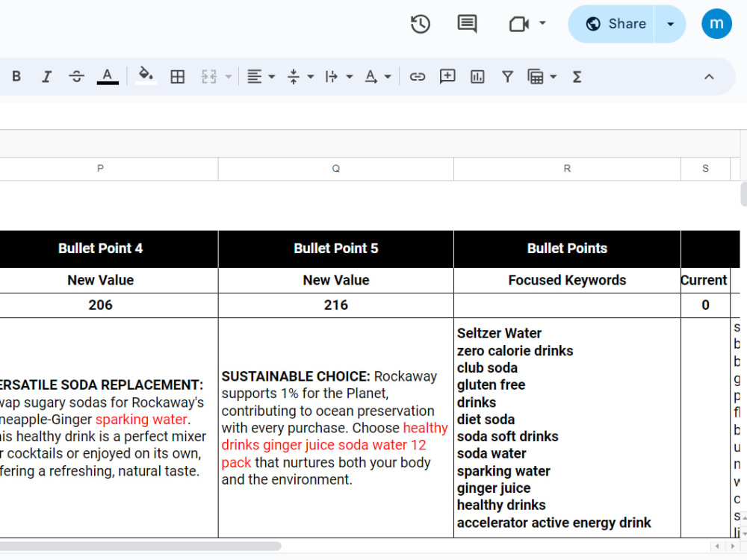Viewport: 747px width, 560px height.
Task: Open the fill color bucket
Action: [x=146, y=76]
